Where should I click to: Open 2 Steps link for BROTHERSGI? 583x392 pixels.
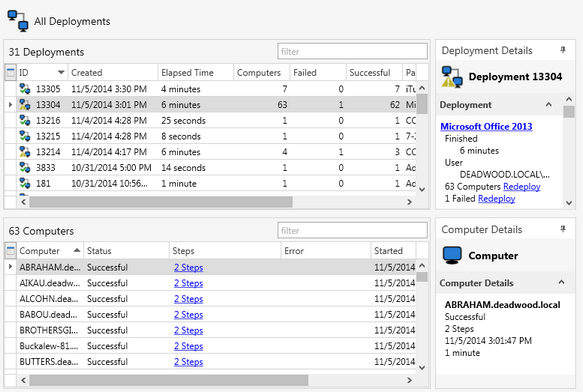click(x=189, y=330)
